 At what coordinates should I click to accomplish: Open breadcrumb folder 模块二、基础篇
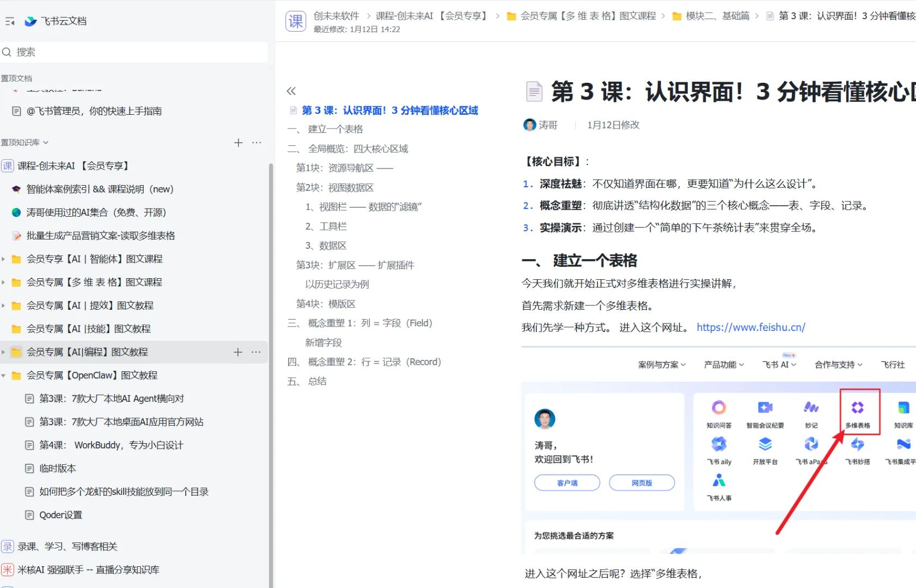click(x=711, y=16)
